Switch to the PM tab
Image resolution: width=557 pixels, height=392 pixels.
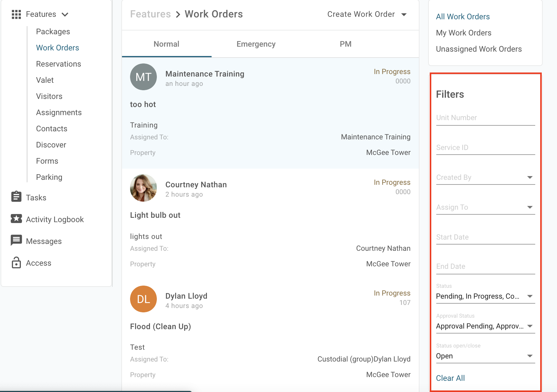pyautogui.click(x=345, y=44)
